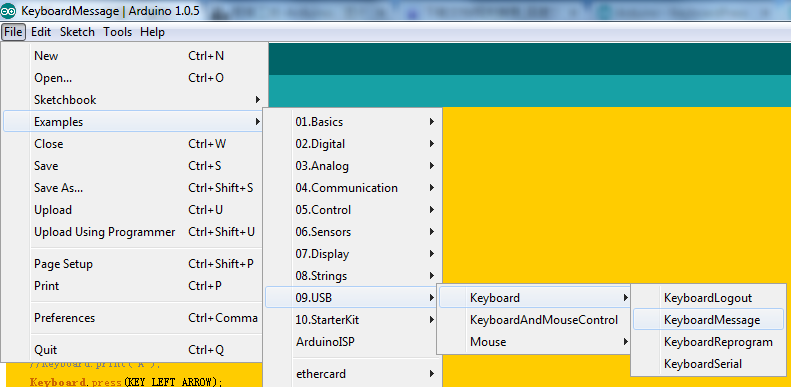Image resolution: width=791 pixels, height=387 pixels.
Task: Open the KeyboardSerial example
Action: pyautogui.click(x=708, y=364)
